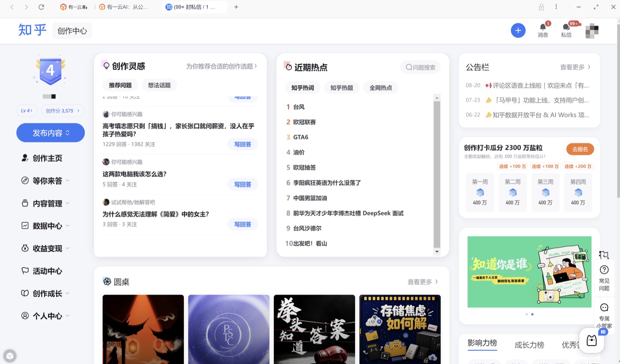Image resolution: width=620 pixels, height=364 pixels.
Task: Click the user avatar in header
Action: (592, 31)
